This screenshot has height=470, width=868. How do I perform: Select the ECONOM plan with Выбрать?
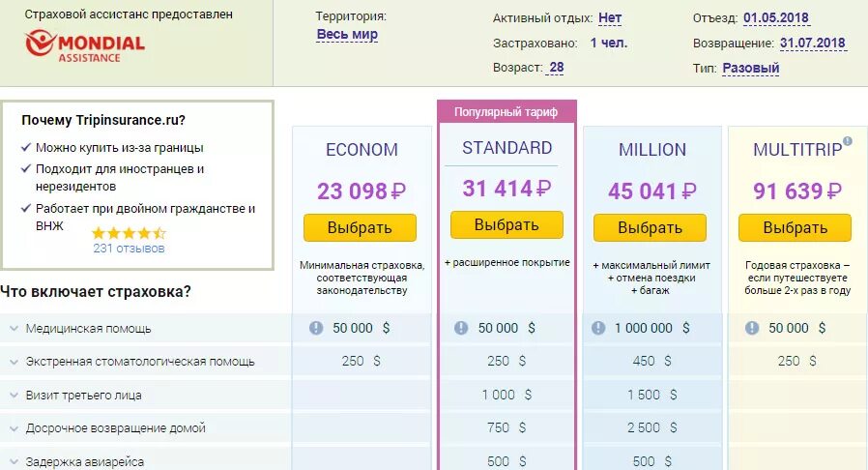pos(360,227)
